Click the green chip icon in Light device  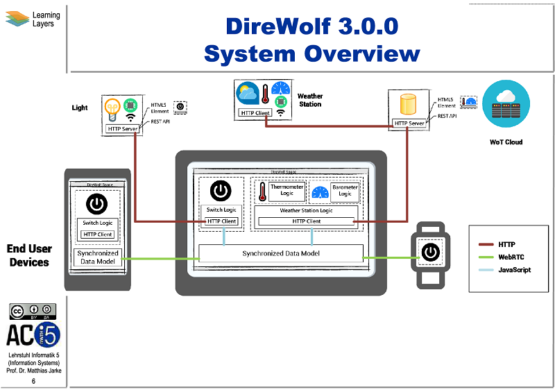[130, 105]
